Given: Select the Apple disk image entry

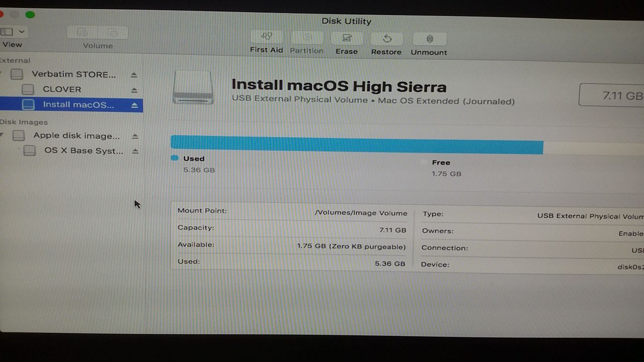Looking at the screenshot, I should 76,135.
